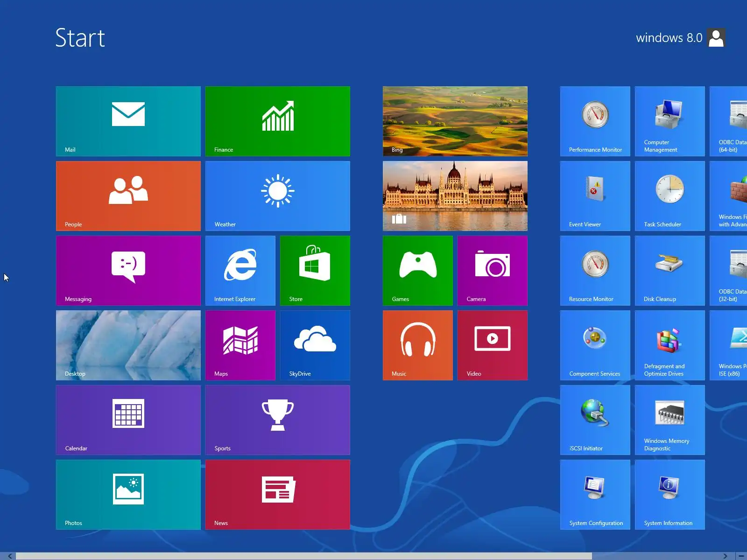Open the Calendar tile
This screenshot has width=747, height=560.
[x=128, y=420]
